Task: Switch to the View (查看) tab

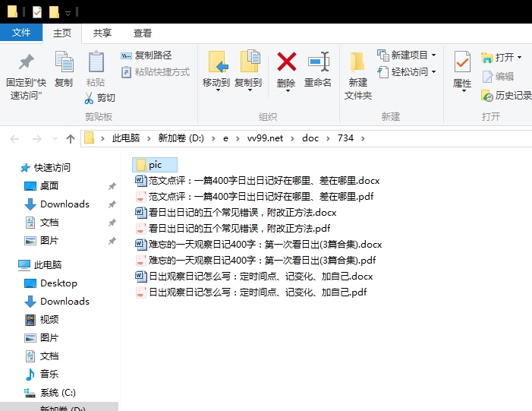Action: 142,33
